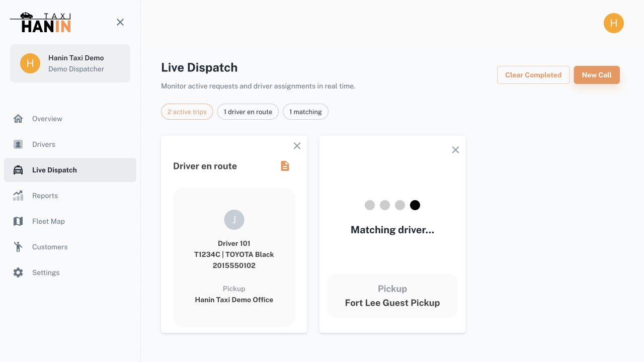Open the Fleet Map page
Screen dimensions: 644x362
point(70,221)
